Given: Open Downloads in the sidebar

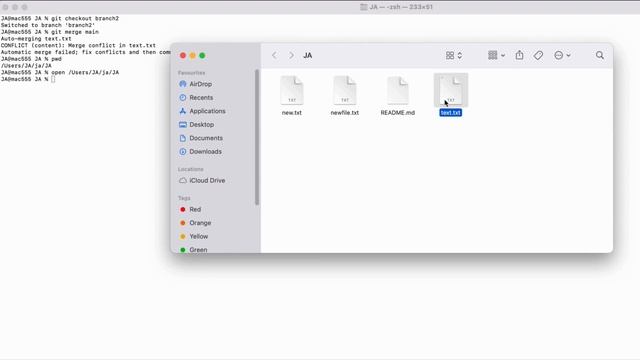Looking at the screenshot, I should [x=205, y=151].
